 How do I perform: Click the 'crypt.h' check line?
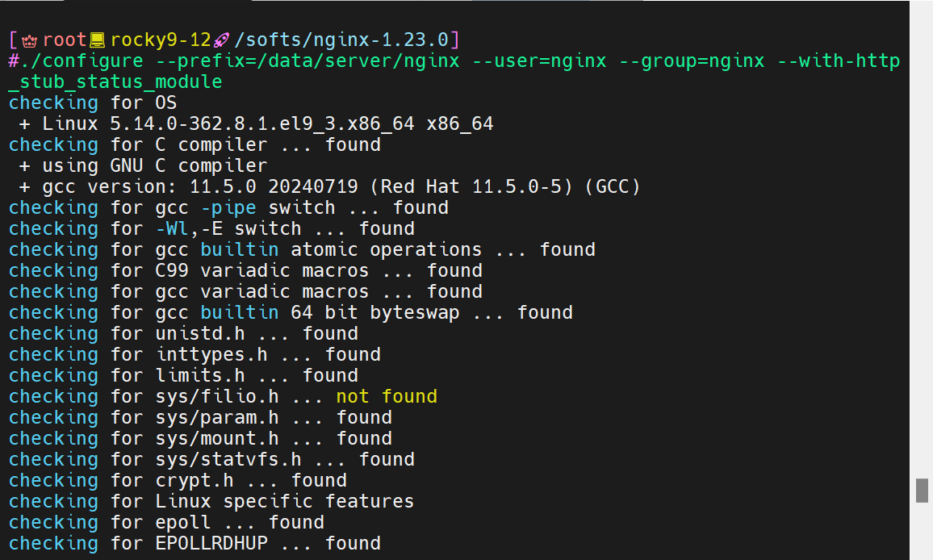coord(178,480)
